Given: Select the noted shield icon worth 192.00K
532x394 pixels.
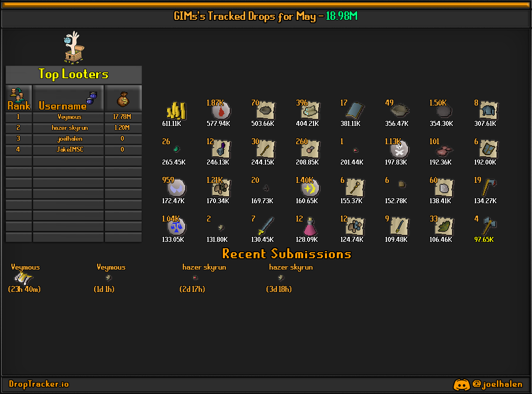Looking at the screenshot, I should point(488,149).
